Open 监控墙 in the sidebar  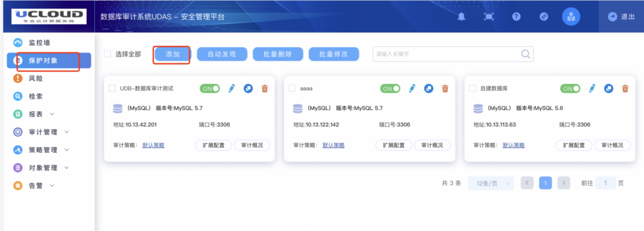click(x=39, y=43)
